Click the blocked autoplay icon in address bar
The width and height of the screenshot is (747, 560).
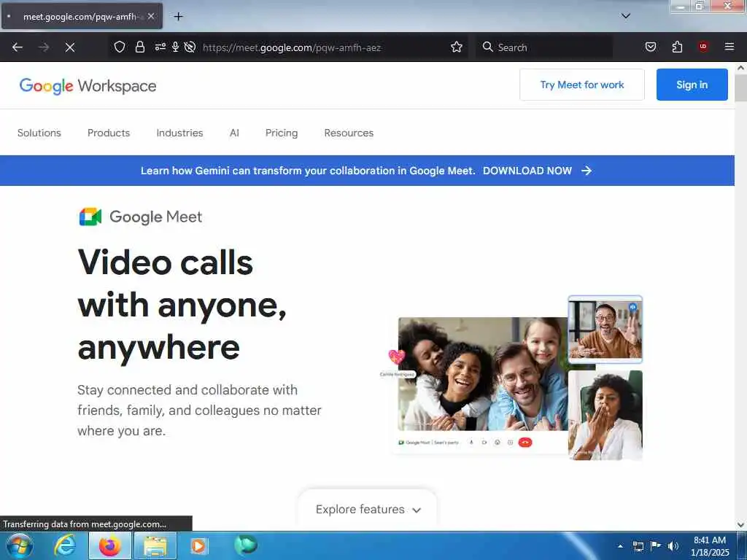point(190,47)
